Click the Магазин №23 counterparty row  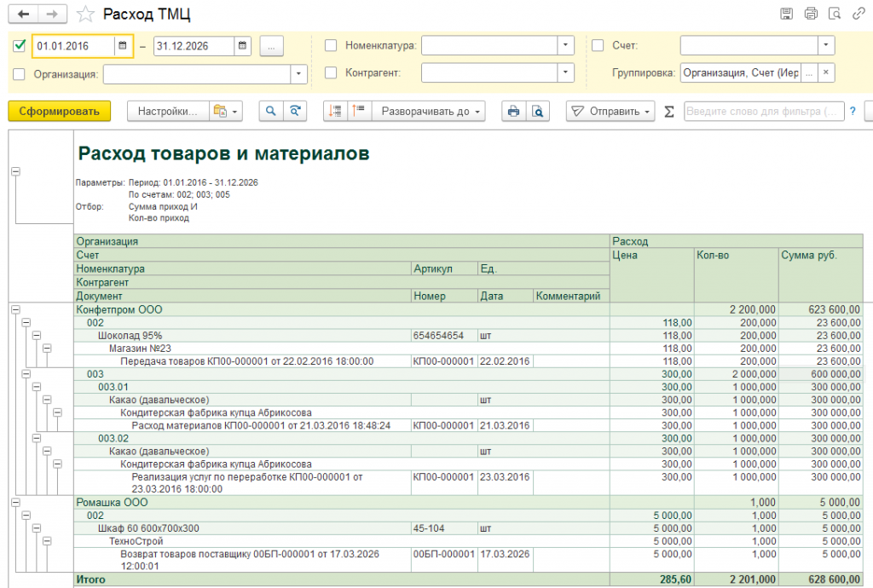pyautogui.click(x=140, y=349)
